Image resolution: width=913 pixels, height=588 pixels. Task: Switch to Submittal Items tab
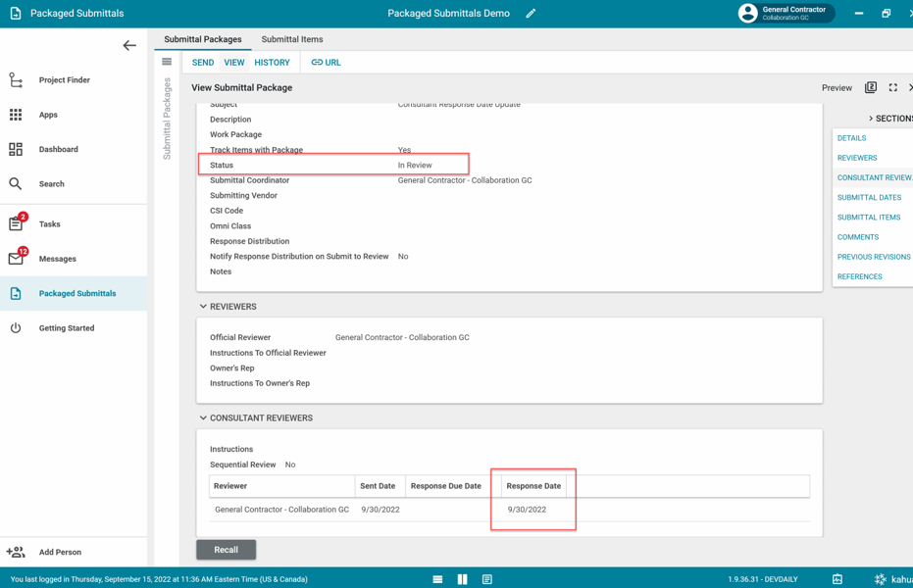[291, 39]
